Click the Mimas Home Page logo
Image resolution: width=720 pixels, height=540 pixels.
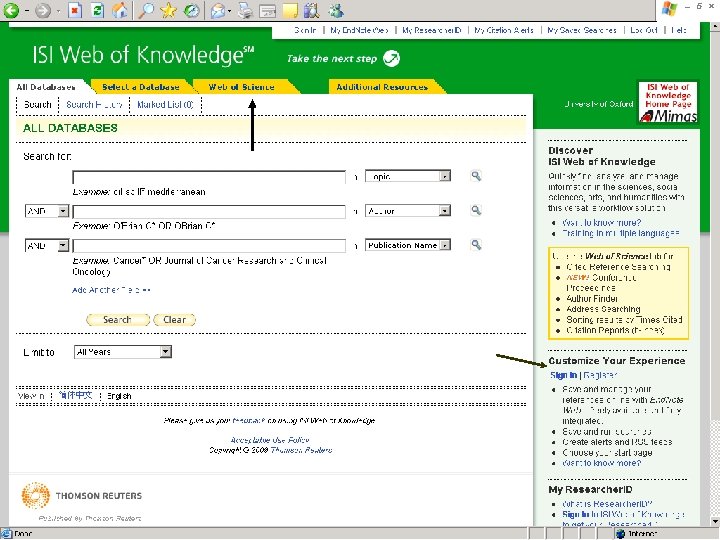(x=668, y=102)
